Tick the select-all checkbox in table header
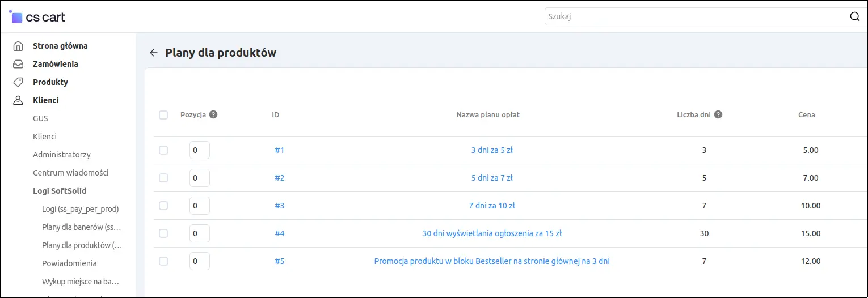 pos(163,115)
